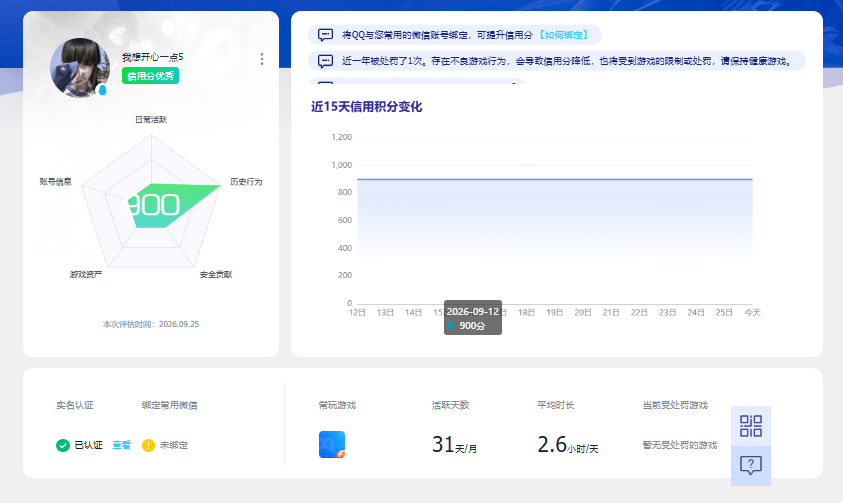
Task: Click the 绑定常用微信 heading
Action: pyautogui.click(x=169, y=405)
